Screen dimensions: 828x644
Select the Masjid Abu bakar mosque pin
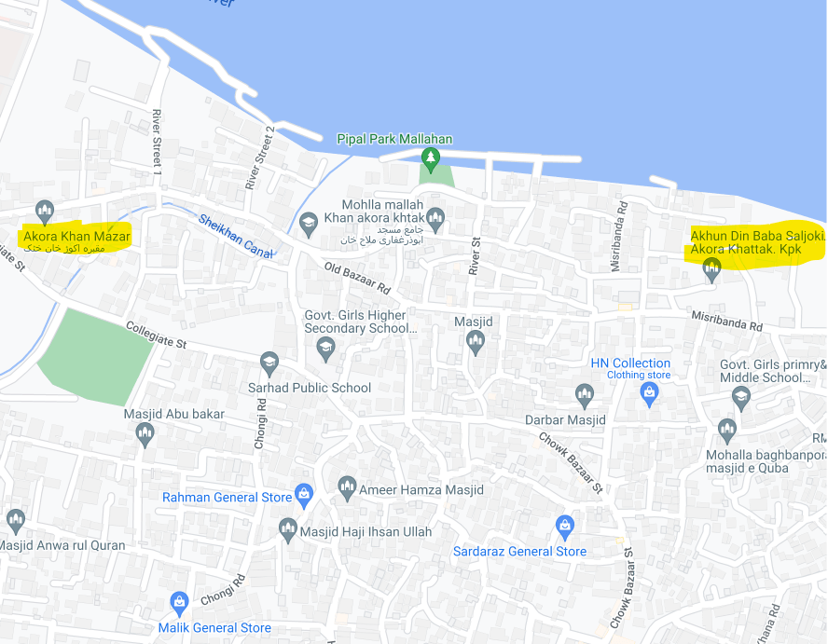pyautogui.click(x=145, y=435)
